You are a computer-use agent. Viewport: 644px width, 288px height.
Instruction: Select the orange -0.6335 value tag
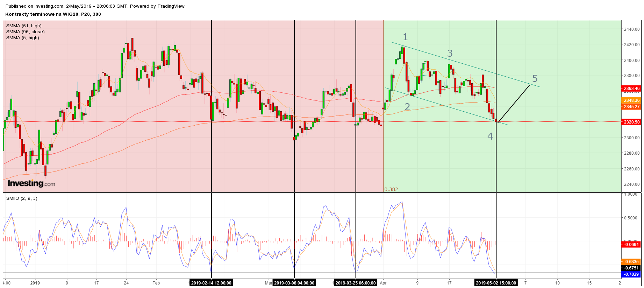click(x=631, y=262)
